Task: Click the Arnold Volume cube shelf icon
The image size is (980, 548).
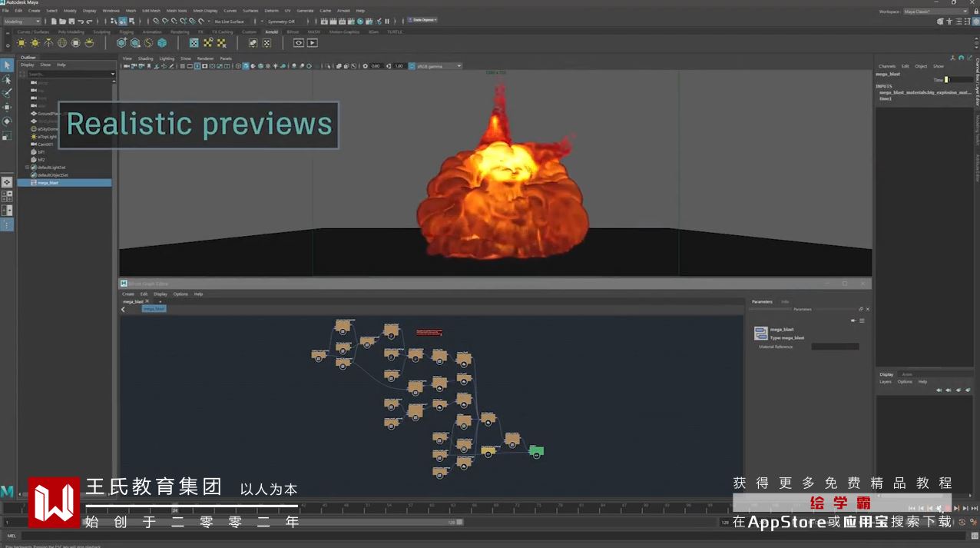Action: [x=162, y=43]
